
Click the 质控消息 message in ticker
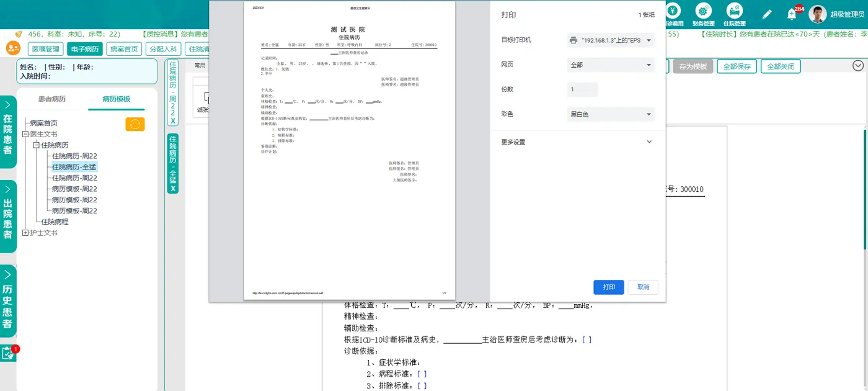[176, 35]
